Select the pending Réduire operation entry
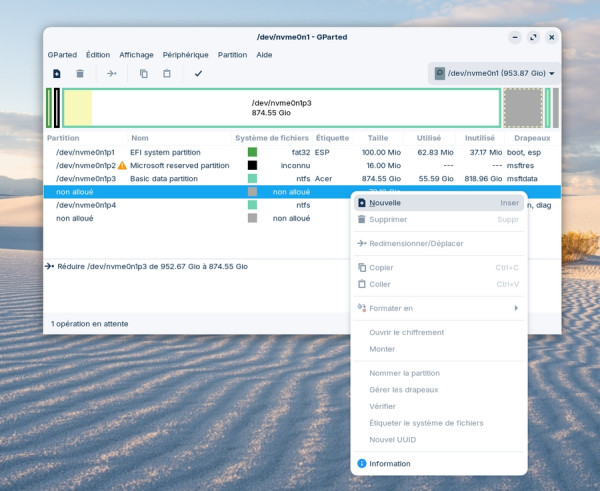The height and width of the screenshot is (491, 600). point(150,267)
